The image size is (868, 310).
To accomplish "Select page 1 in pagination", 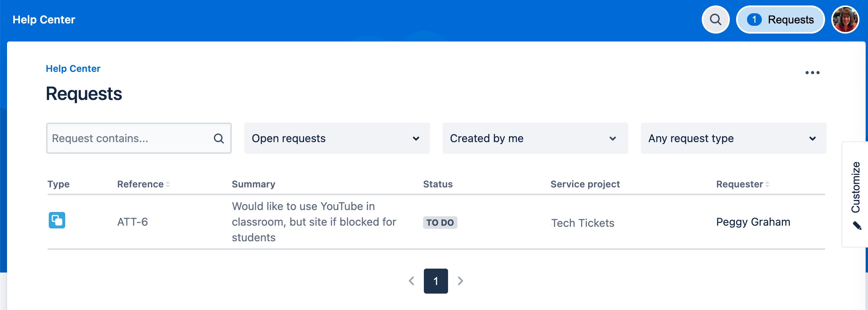I will 436,281.
